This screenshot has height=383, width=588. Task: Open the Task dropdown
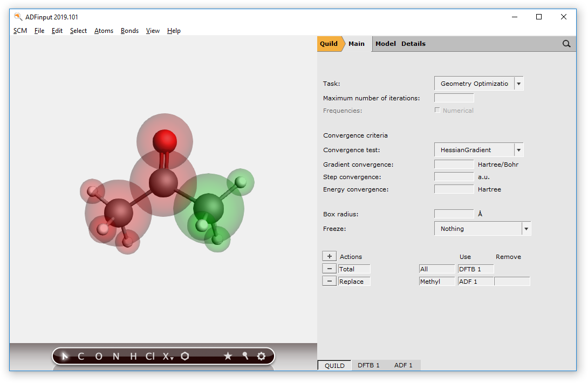[478, 84]
